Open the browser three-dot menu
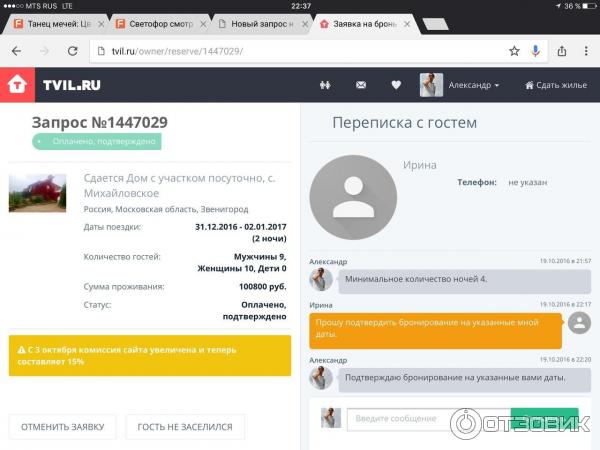This screenshot has height=450, width=600. [x=586, y=50]
